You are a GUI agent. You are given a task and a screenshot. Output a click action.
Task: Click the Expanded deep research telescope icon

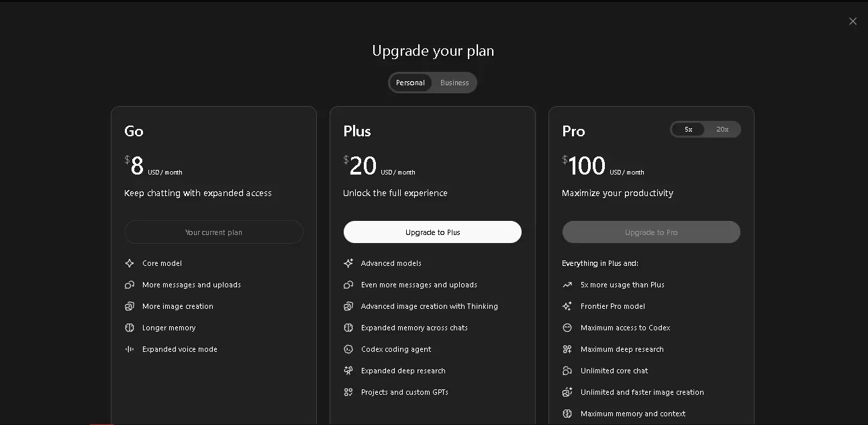pyautogui.click(x=348, y=371)
